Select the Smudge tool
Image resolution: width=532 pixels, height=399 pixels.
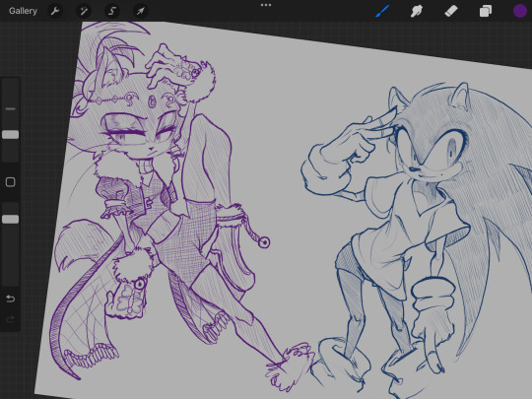pyautogui.click(x=417, y=11)
